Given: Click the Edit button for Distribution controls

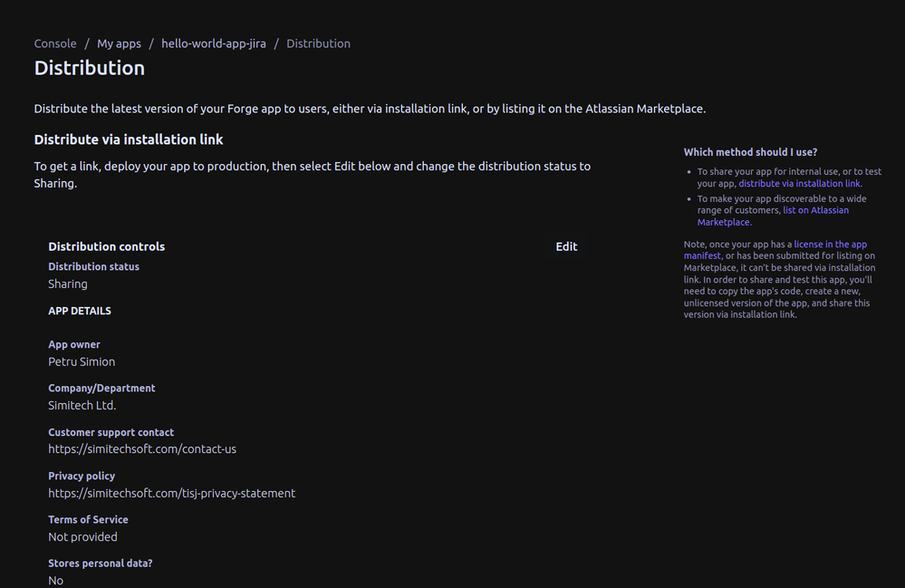Looking at the screenshot, I should pyautogui.click(x=566, y=246).
